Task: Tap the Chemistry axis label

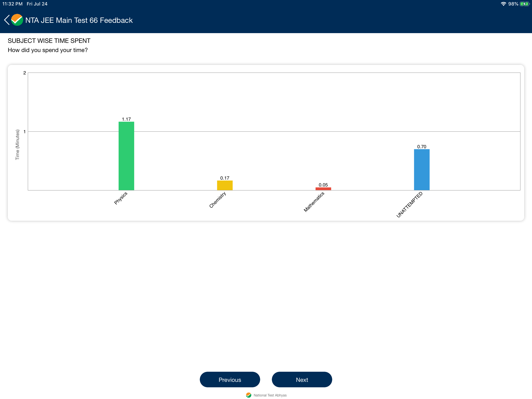Action: click(218, 200)
